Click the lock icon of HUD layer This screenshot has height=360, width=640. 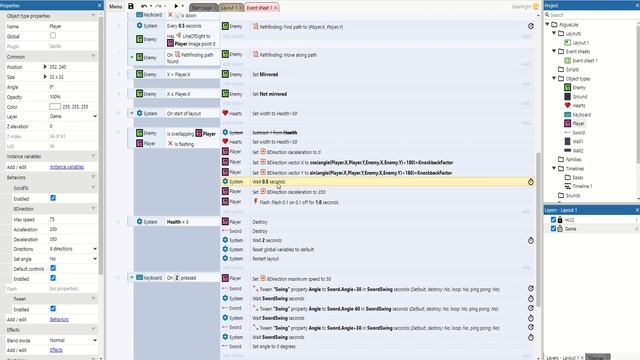560,220
